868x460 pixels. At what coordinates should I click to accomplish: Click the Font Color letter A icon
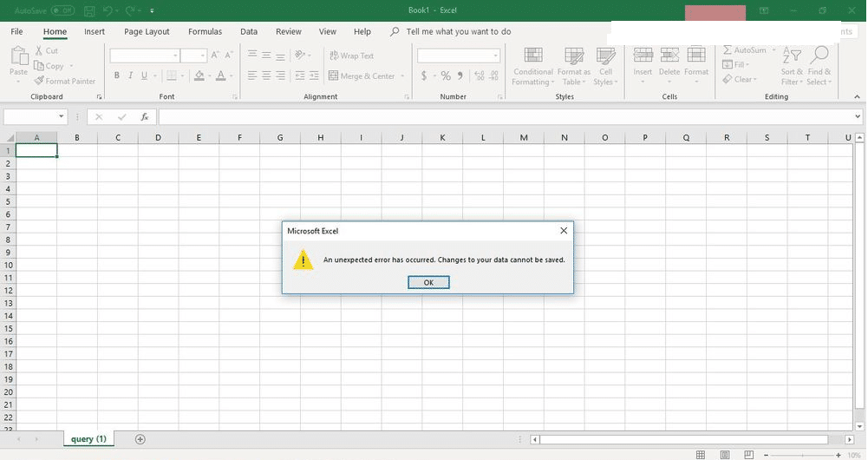pyautogui.click(x=221, y=76)
